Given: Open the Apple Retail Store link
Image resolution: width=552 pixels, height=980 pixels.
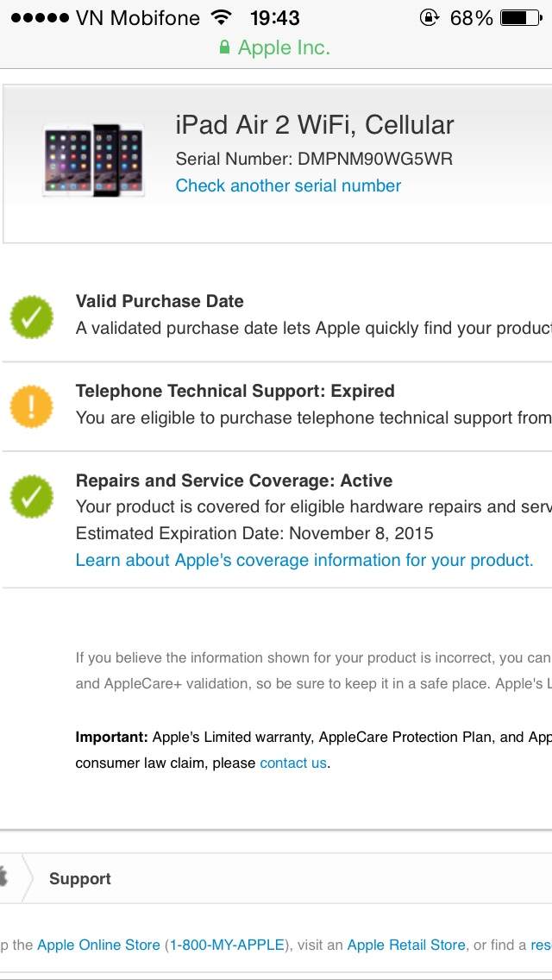Looking at the screenshot, I should [406, 945].
